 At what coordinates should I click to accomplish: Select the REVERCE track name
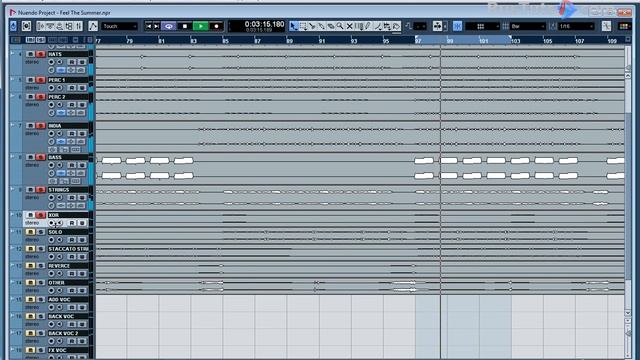[x=67, y=266]
